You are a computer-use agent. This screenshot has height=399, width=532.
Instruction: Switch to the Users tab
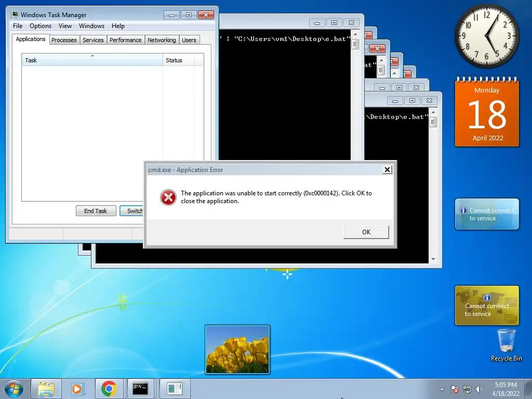coord(189,40)
